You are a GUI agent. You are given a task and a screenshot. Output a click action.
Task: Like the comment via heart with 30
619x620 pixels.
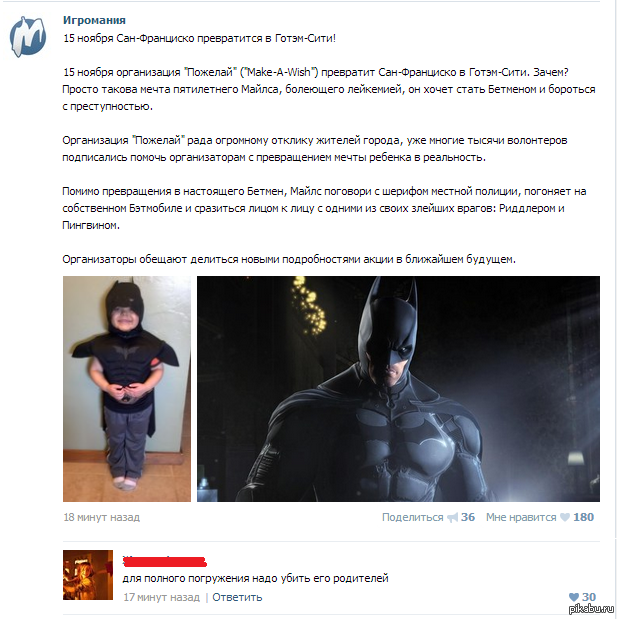click(573, 597)
